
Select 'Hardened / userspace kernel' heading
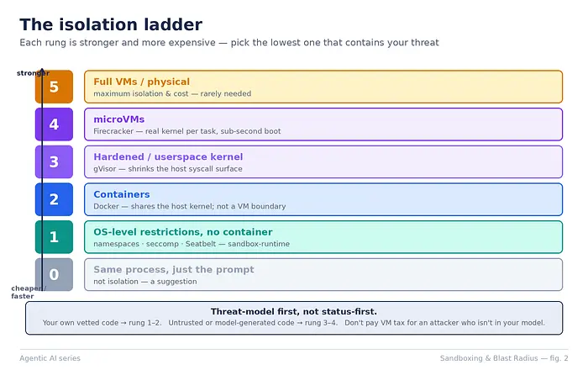pos(168,157)
